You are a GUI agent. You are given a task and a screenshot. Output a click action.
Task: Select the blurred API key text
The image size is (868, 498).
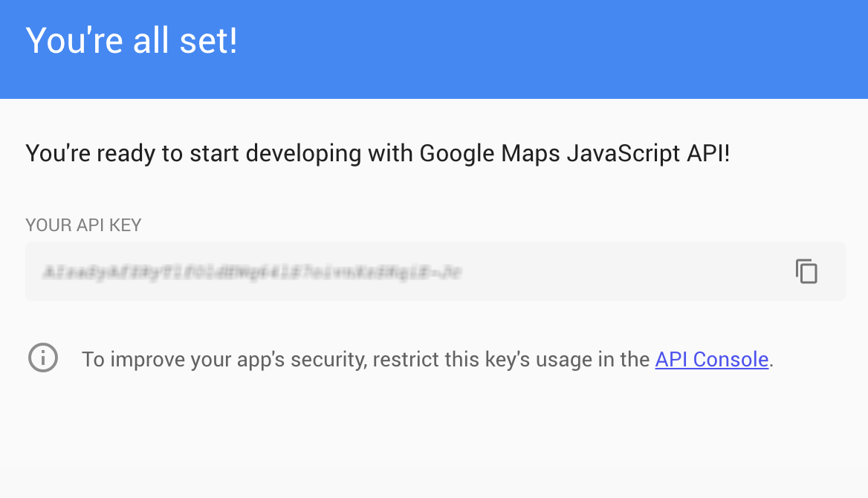point(253,272)
